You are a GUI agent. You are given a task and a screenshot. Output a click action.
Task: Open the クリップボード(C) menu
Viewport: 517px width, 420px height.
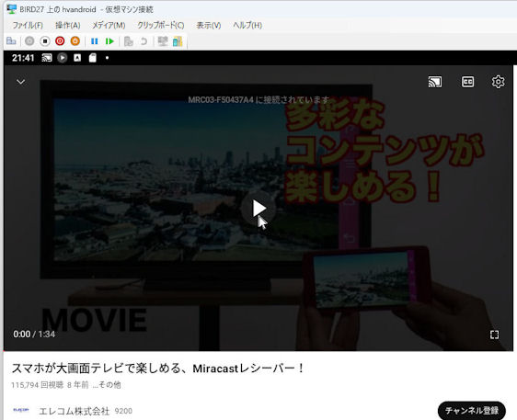pyautogui.click(x=161, y=26)
